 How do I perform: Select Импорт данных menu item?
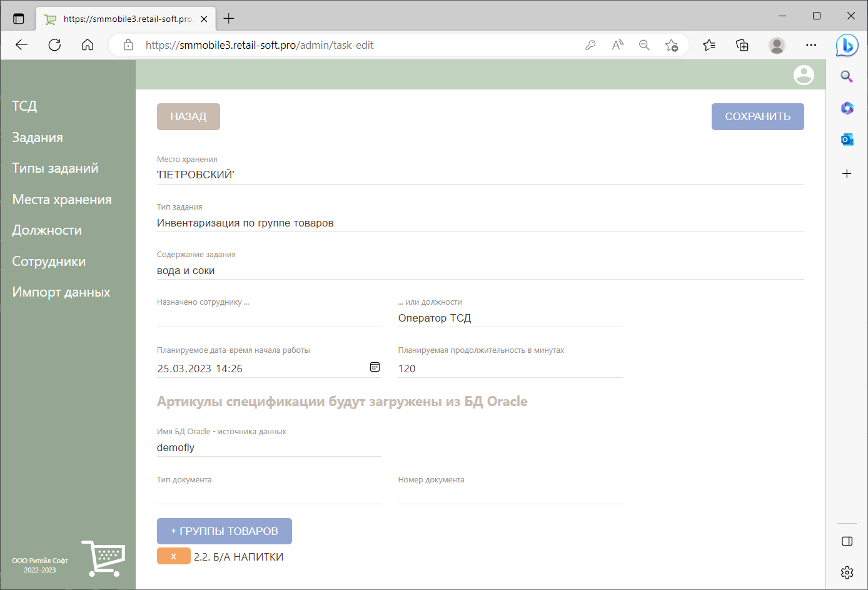click(x=61, y=292)
